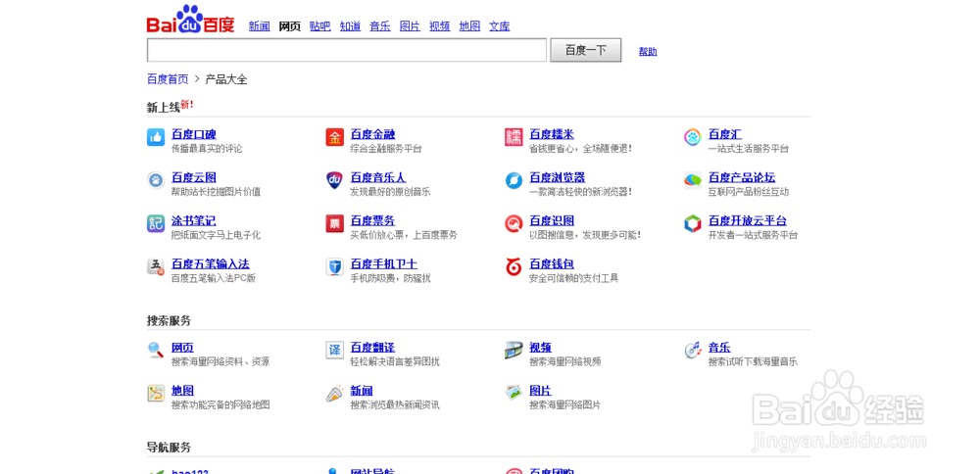Click the 百度口碑 thumbs-up icon
Image resolution: width=980 pixels, height=474 pixels.
pos(156,137)
